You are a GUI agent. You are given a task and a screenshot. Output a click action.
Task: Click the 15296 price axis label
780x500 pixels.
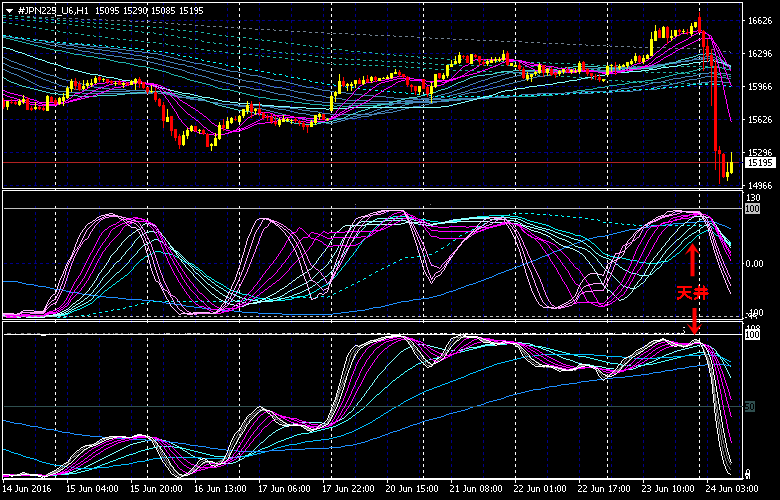pyautogui.click(x=760, y=152)
